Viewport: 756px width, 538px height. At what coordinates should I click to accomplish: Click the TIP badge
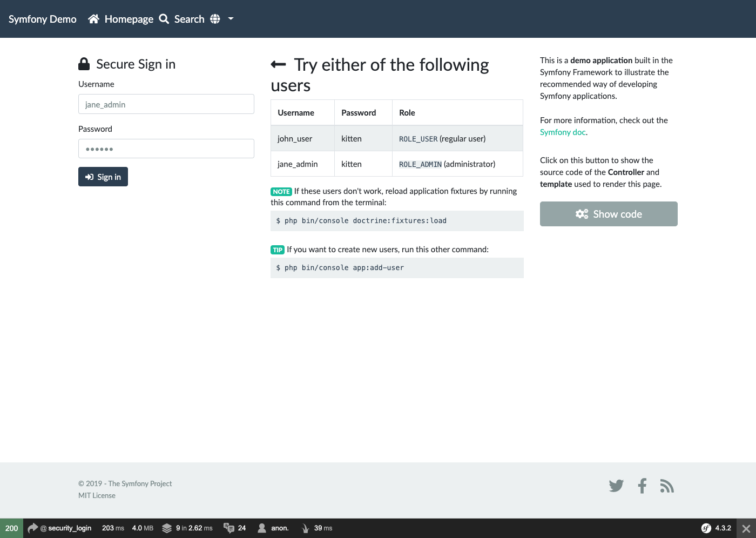(x=278, y=250)
